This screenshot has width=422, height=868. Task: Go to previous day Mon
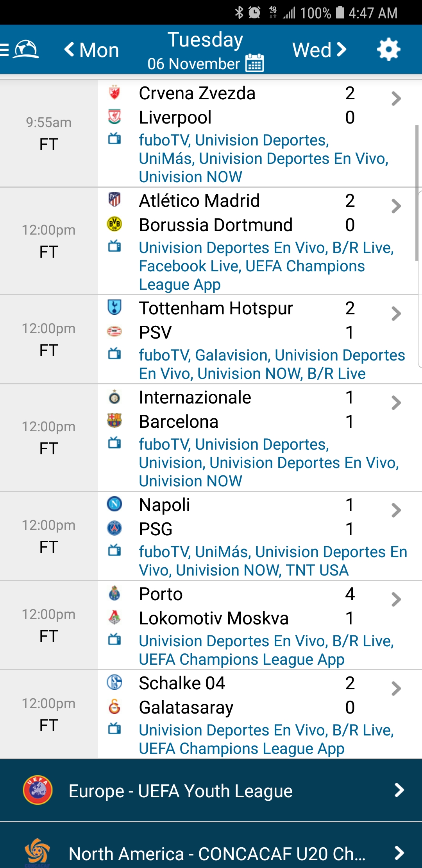(92, 50)
